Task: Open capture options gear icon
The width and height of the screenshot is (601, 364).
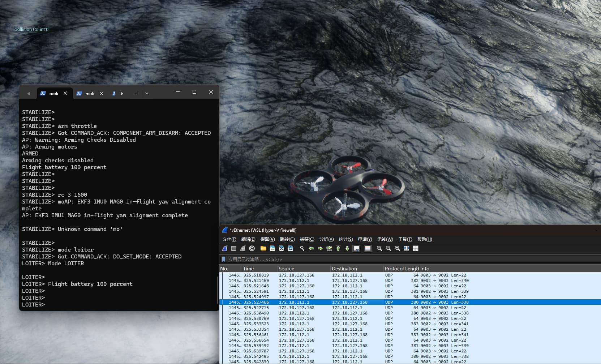Action: (x=252, y=248)
